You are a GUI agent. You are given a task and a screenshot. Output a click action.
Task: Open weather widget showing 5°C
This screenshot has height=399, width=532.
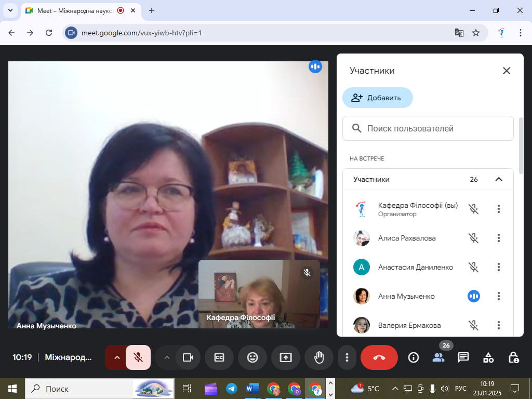(365, 389)
